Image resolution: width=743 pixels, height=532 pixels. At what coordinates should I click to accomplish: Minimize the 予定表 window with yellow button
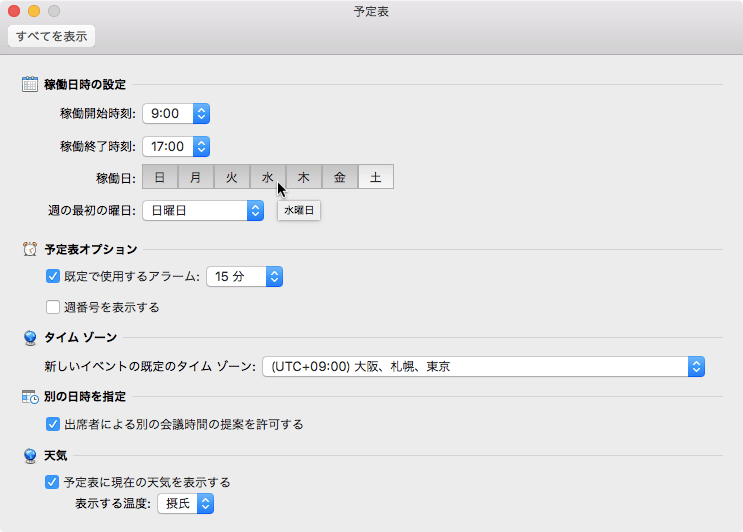(x=34, y=11)
